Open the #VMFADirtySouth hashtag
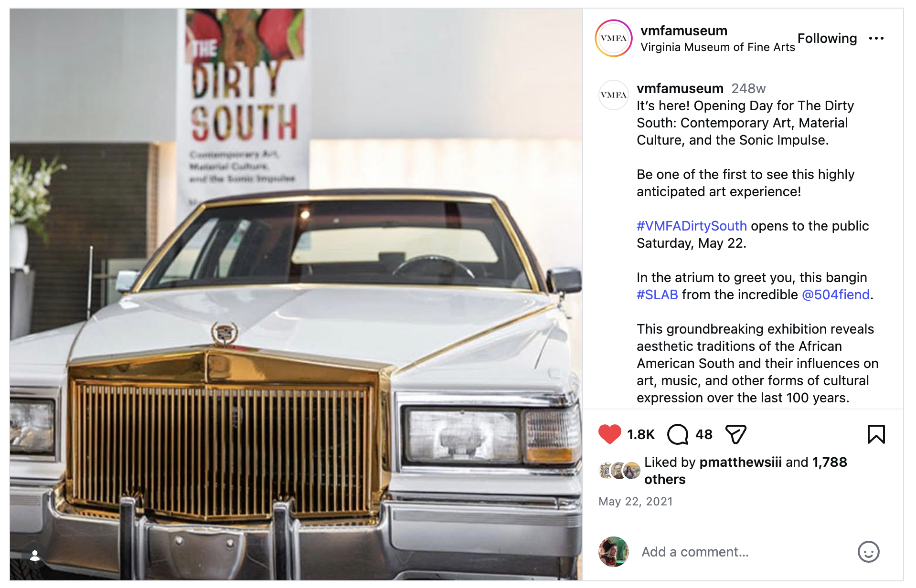The height and width of the screenshot is (588, 916). pyautogui.click(x=692, y=226)
